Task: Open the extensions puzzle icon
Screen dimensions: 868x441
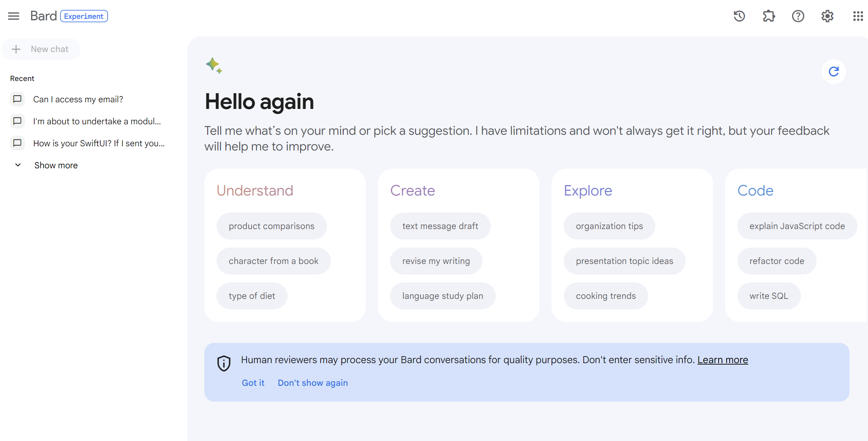Action: pos(769,16)
